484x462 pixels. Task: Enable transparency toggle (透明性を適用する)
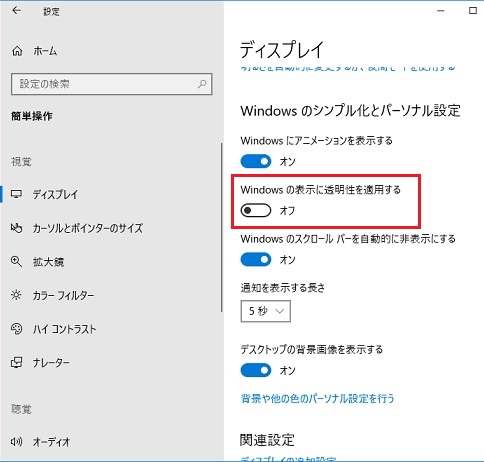click(256, 210)
